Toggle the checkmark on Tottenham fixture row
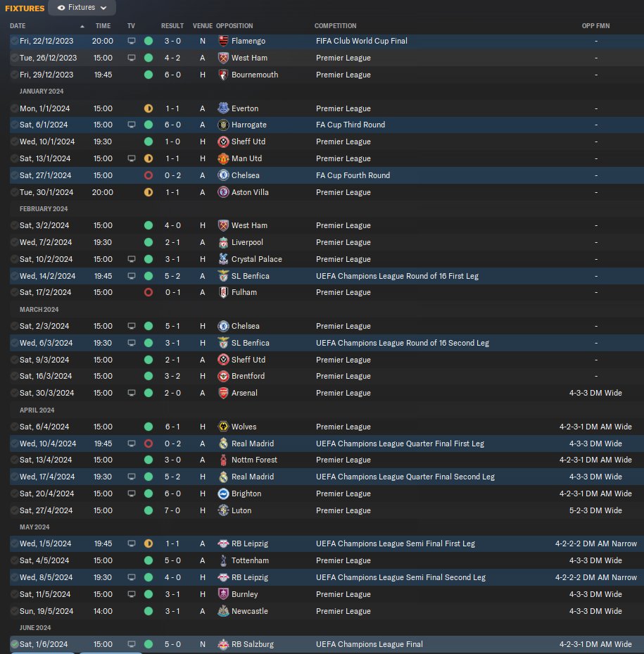Image resolution: width=644 pixels, height=654 pixels. [x=14, y=560]
